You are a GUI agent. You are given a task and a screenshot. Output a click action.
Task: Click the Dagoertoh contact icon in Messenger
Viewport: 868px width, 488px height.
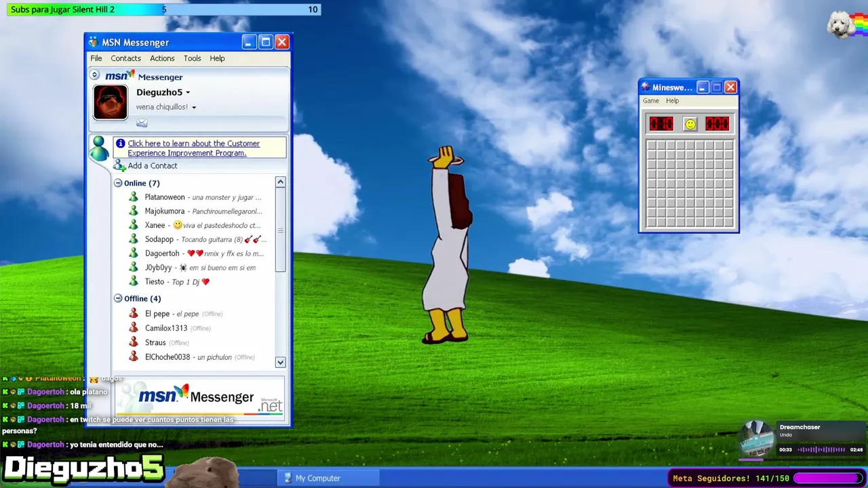(134, 253)
